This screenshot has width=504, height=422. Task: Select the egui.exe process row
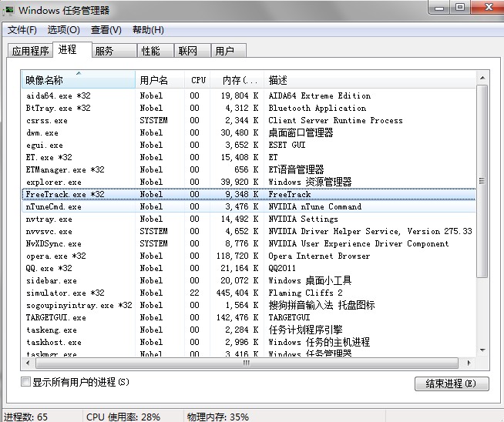click(249, 146)
